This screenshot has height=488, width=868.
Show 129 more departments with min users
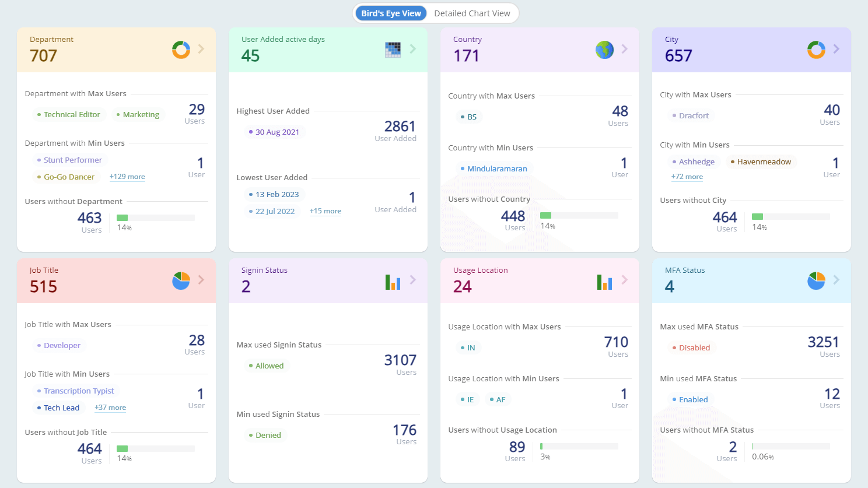click(x=127, y=176)
